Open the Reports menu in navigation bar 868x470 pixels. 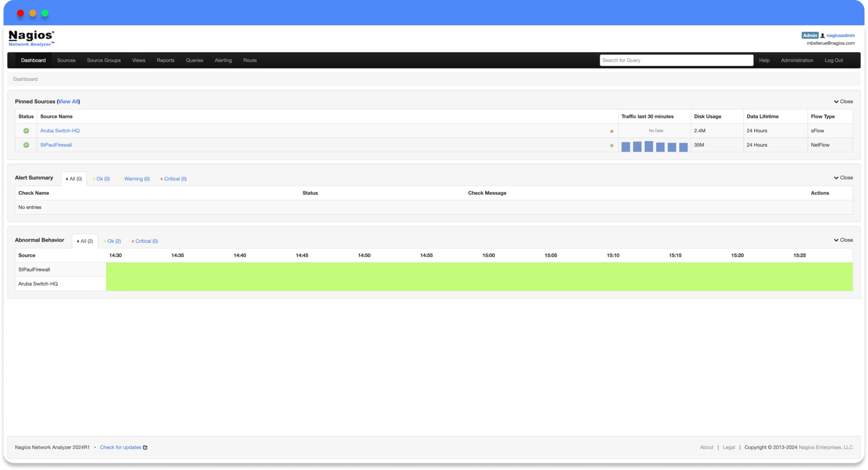click(x=165, y=60)
